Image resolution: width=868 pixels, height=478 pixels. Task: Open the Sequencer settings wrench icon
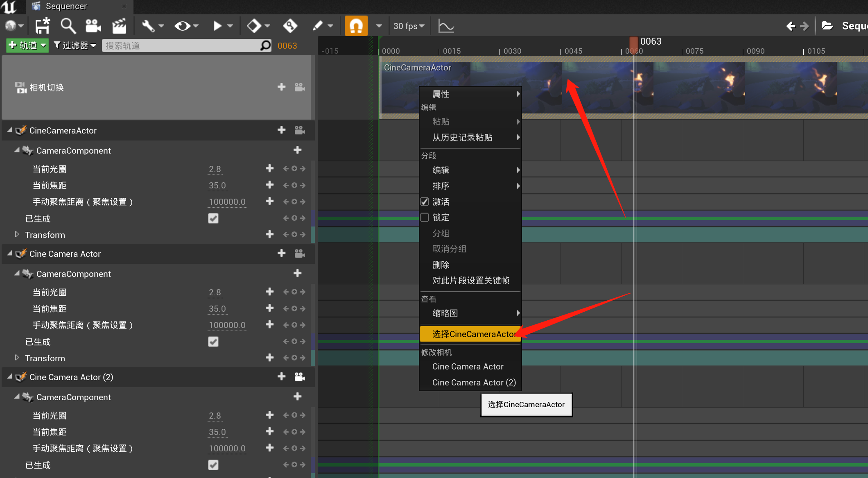tap(148, 25)
